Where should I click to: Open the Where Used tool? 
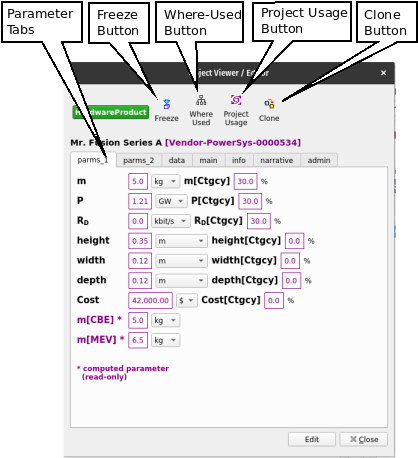pos(201,110)
